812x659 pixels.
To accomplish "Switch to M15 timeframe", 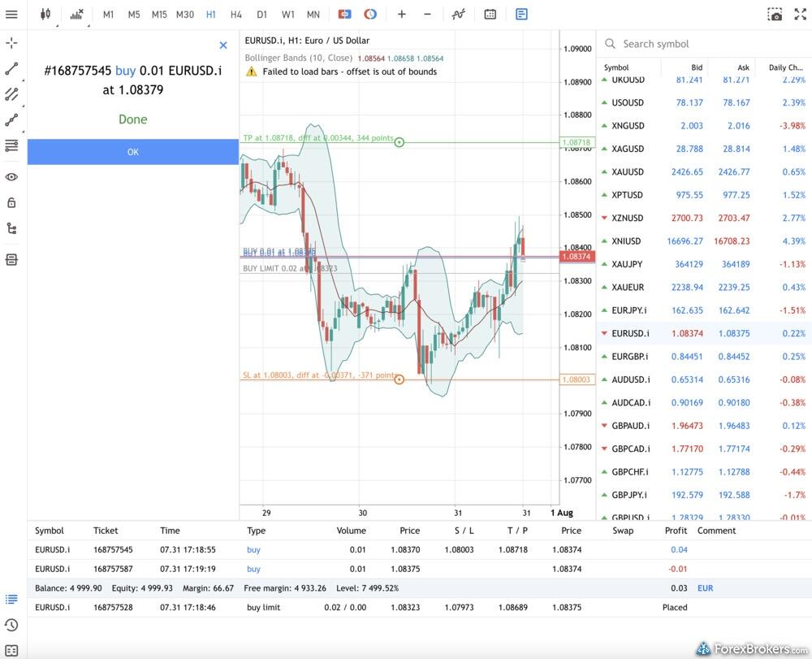I will click(159, 15).
